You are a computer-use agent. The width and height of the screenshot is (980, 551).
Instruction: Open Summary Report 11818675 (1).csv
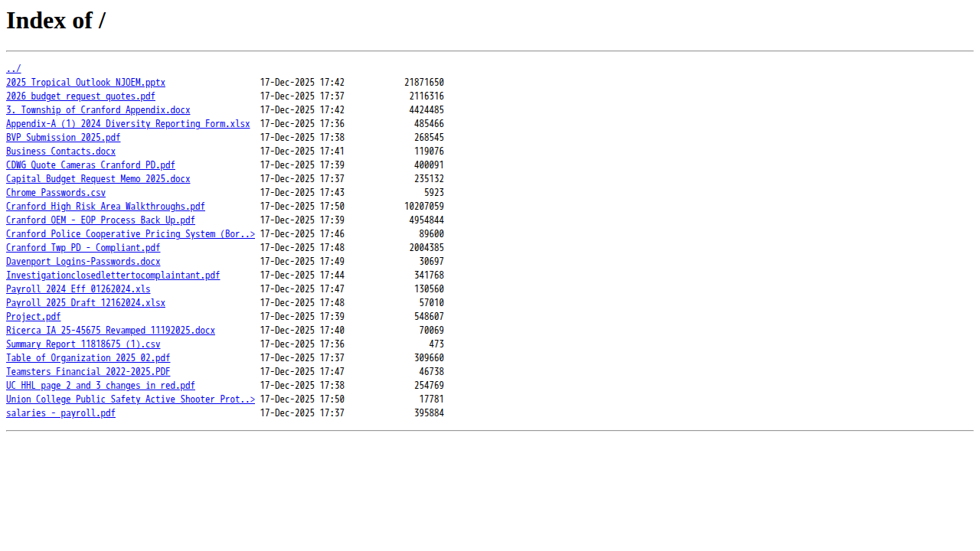click(83, 344)
